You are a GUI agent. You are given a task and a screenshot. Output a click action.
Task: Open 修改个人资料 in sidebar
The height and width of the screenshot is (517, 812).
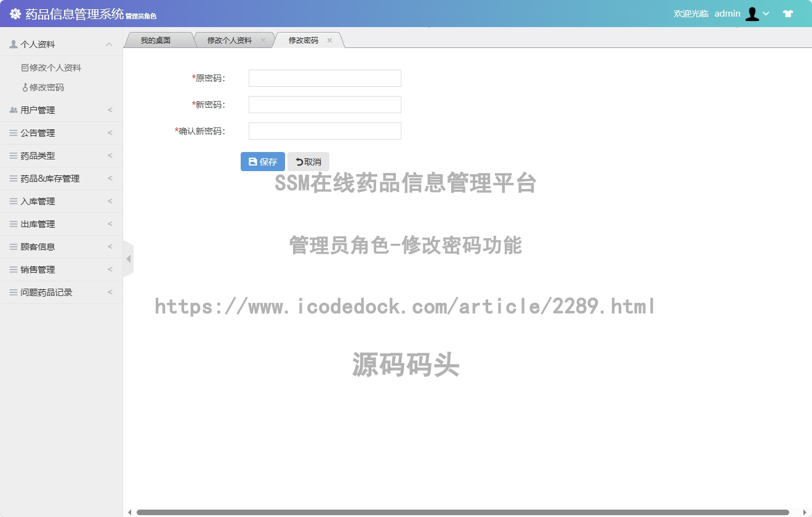tap(55, 68)
